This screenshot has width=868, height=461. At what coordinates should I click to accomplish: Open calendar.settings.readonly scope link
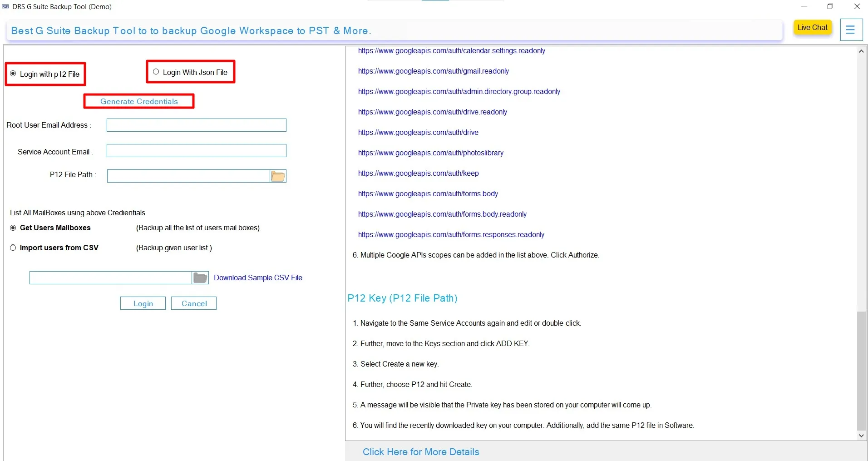pos(452,51)
